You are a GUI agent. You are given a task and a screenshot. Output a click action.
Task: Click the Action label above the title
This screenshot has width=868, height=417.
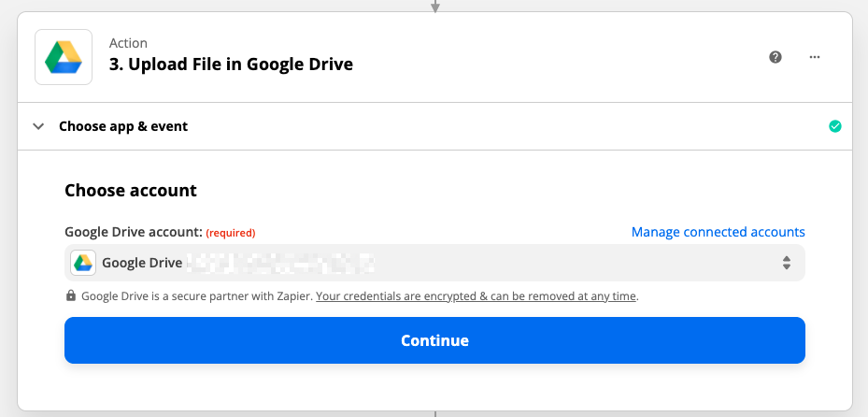tap(128, 43)
